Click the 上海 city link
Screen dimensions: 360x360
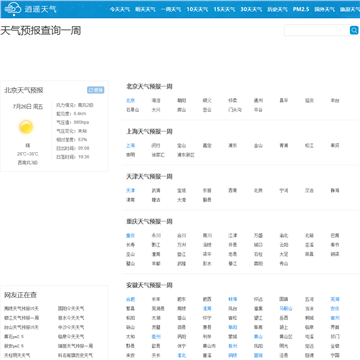click(130, 145)
